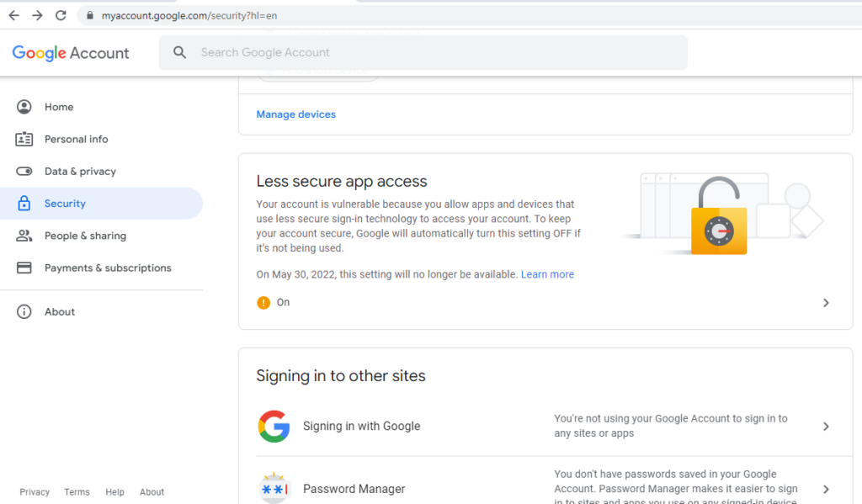Click the Security padlock sidebar icon
862x504 pixels.
point(24,204)
